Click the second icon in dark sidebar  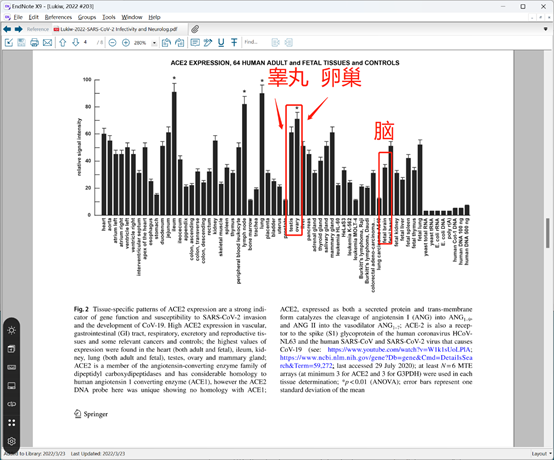[x=12, y=349]
